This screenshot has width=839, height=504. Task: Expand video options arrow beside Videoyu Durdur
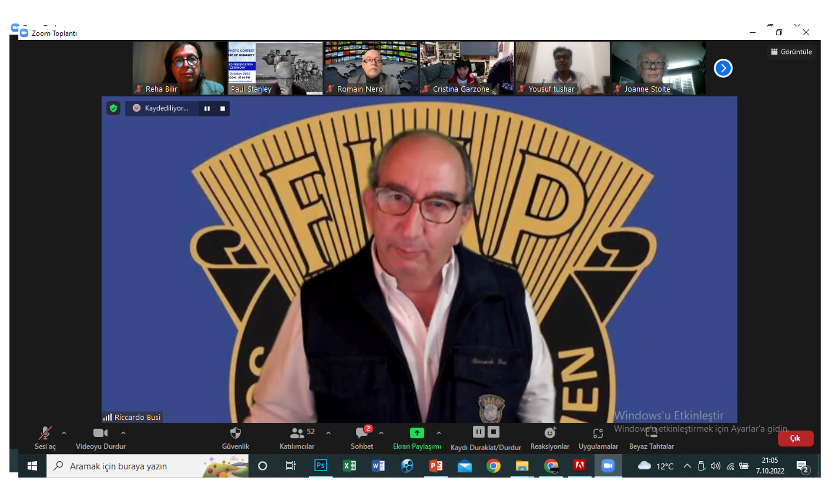(123, 433)
